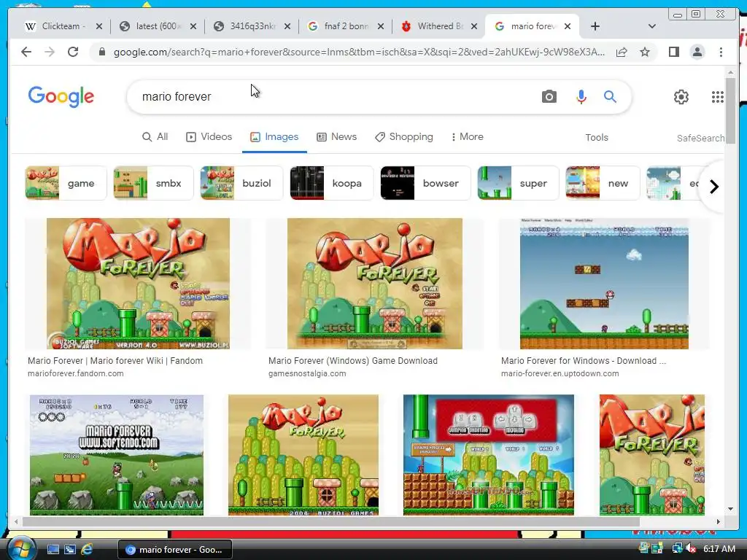This screenshot has width=747, height=560.
Task: Bookmark this page with star icon
Action: click(645, 52)
